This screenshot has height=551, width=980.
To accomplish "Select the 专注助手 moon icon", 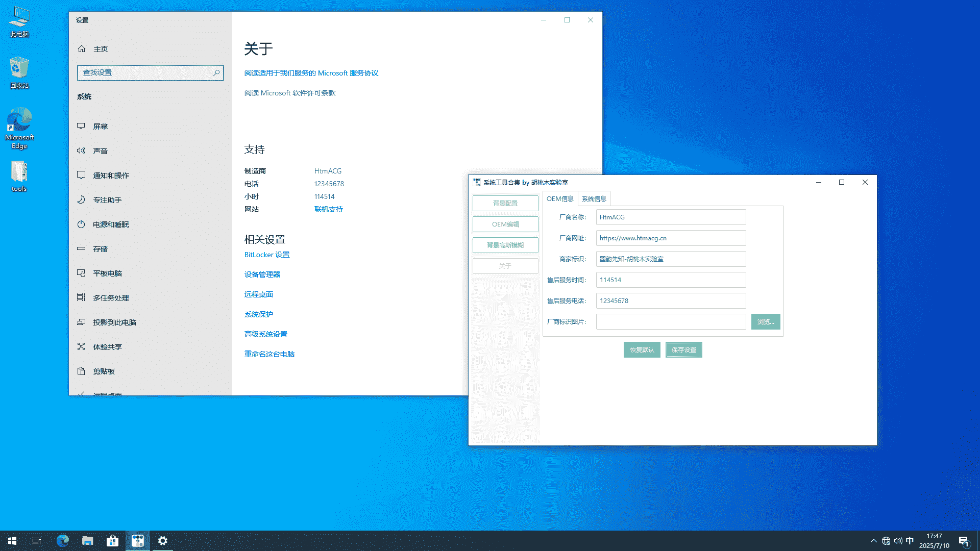I will pos(81,199).
